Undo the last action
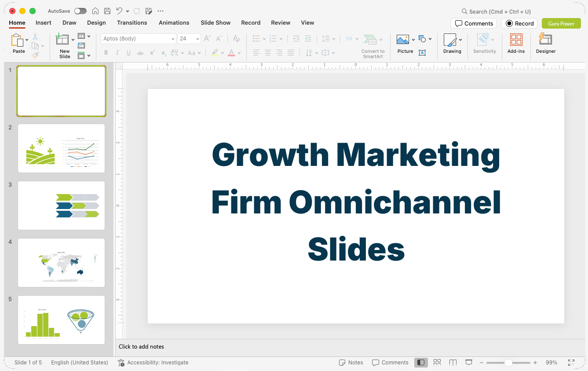 (x=119, y=11)
